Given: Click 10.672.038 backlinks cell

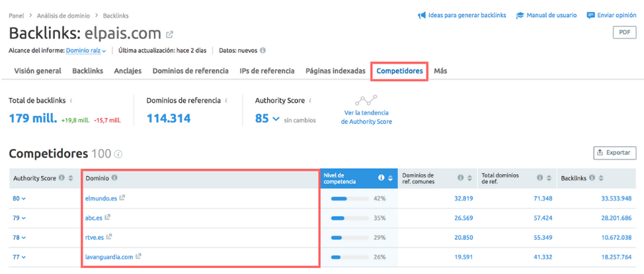Looking at the screenshot, I should (x=616, y=238).
